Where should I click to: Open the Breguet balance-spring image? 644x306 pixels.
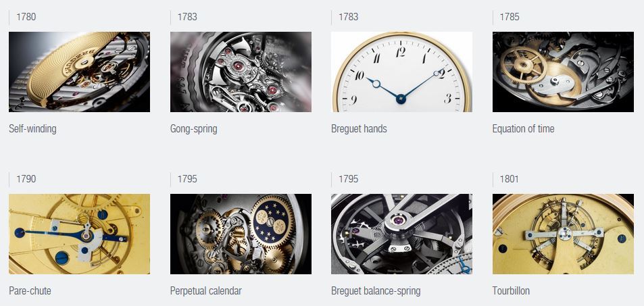pyautogui.click(x=401, y=234)
